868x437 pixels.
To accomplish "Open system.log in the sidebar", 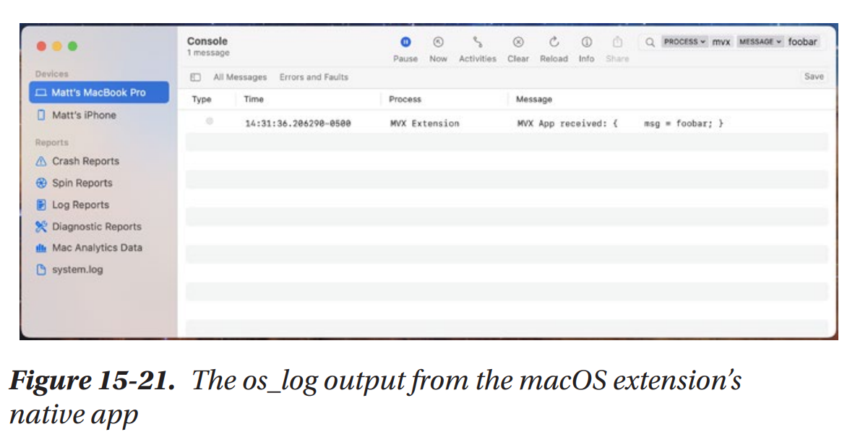I will 77,269.
